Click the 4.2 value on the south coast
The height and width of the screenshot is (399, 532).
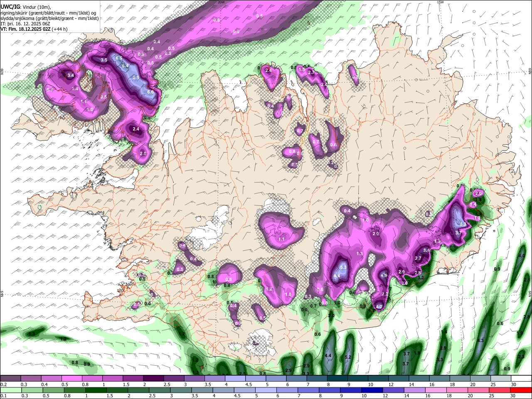379,307
